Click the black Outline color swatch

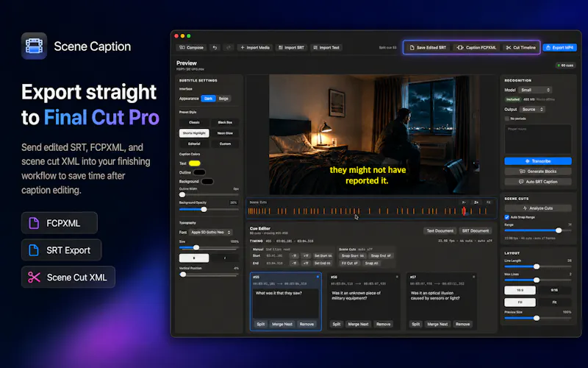199,172
